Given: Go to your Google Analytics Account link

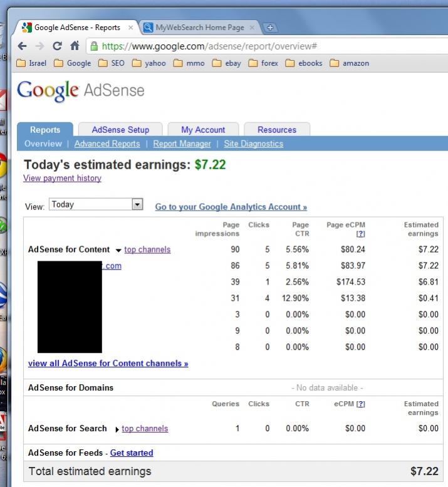Looking at the screenshot, I should coord(231,207).
